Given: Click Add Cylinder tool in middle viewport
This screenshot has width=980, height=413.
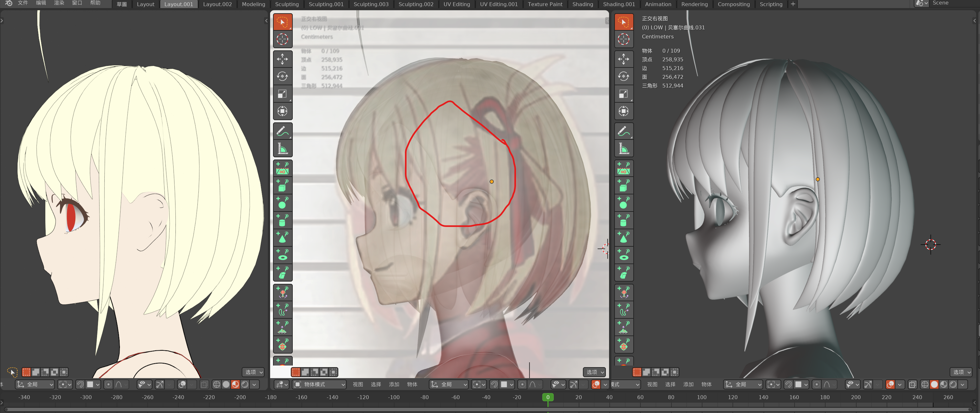Looking at the screenshot, I should click(x=282, y=220).
